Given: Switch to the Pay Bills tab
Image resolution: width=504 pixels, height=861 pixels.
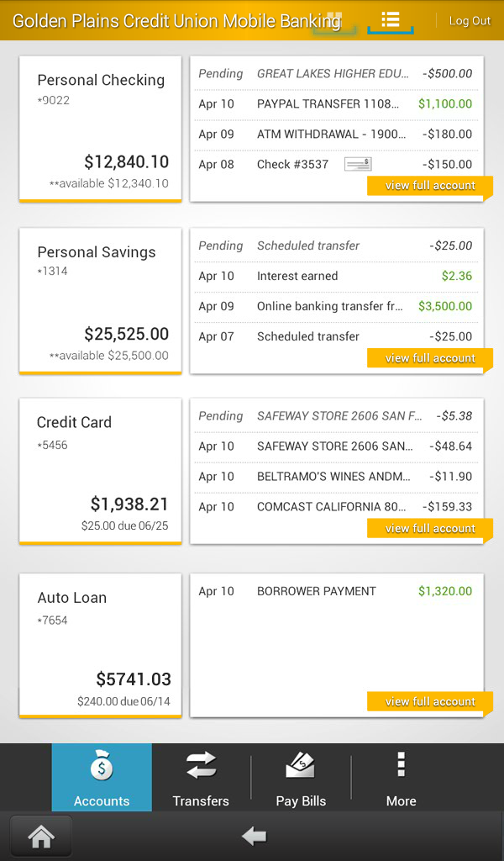Looking at the screenshot, I should pos(301,777).
